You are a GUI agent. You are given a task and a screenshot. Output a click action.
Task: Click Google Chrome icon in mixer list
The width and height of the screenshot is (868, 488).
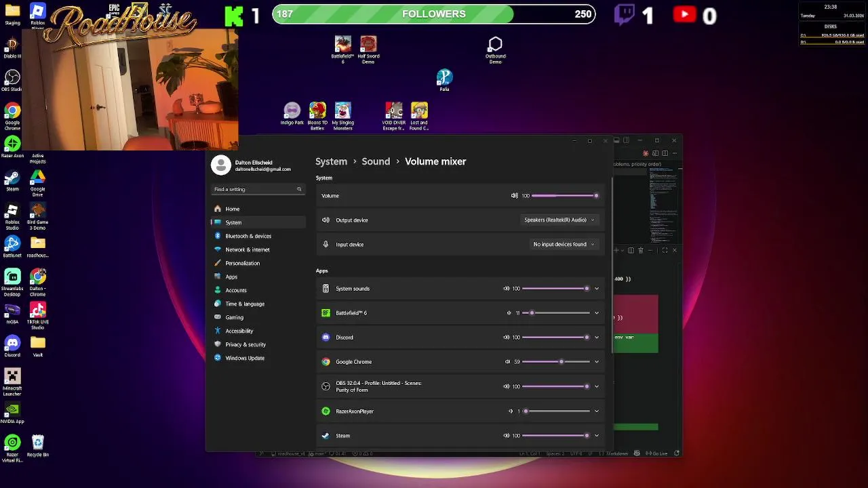pyautogui.click(x=325, y=362)
